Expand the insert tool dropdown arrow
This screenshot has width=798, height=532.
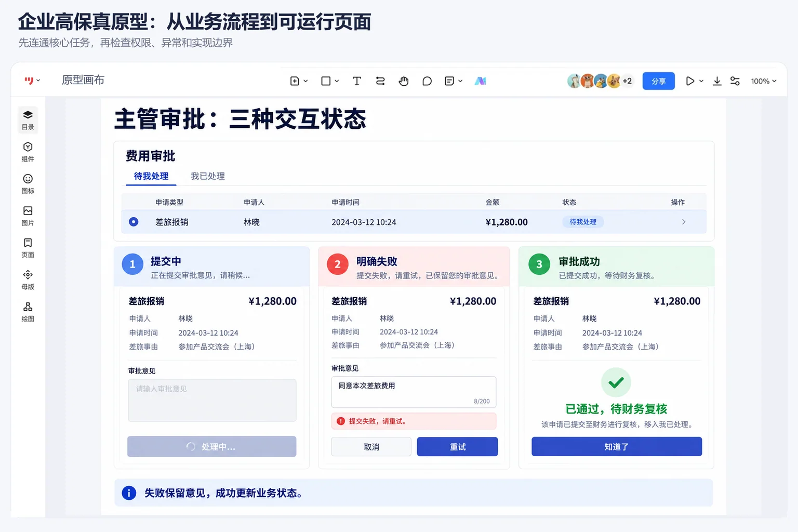(x=305, y=81)
